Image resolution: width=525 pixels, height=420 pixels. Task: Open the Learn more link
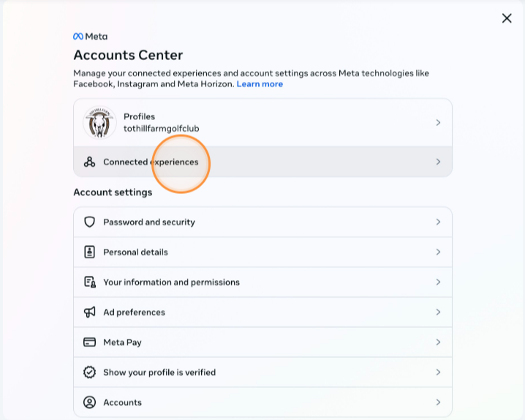260,84
